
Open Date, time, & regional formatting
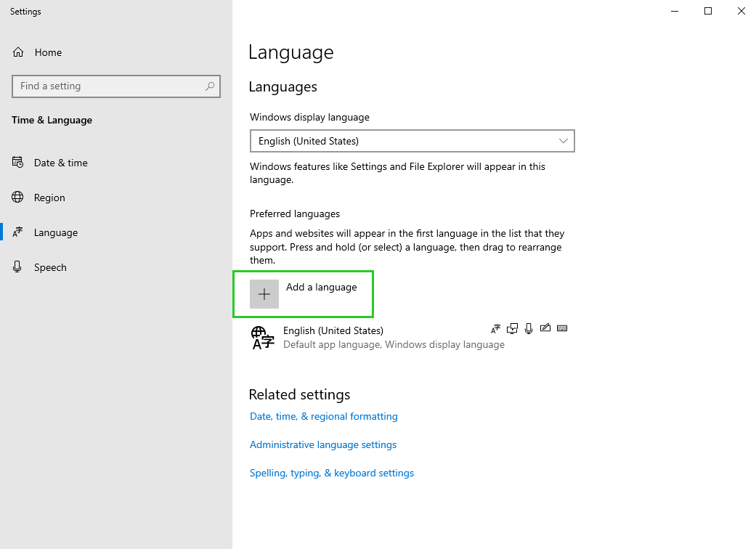click(323, 416)
